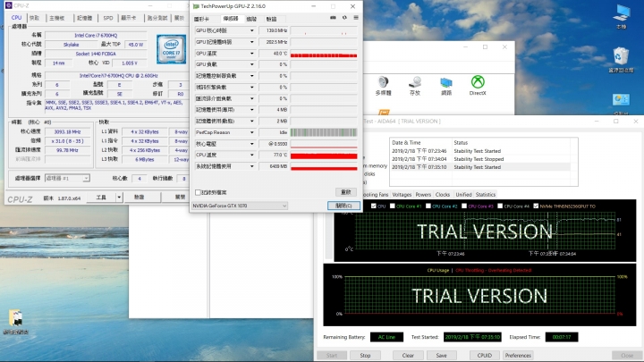The image size is (644, 362).
Task: Select the folder icon at desktop bottom-left
Action: pyautogui.click(x=15, y=322)
